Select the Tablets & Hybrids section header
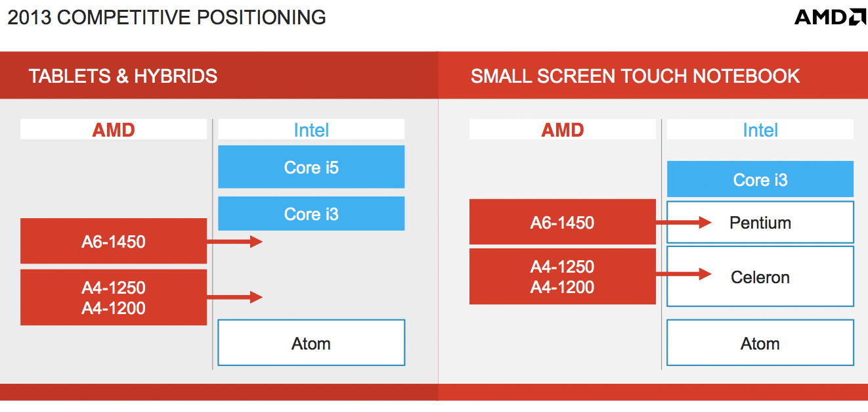This screenshot has height=412, width=868. (123, 76)
